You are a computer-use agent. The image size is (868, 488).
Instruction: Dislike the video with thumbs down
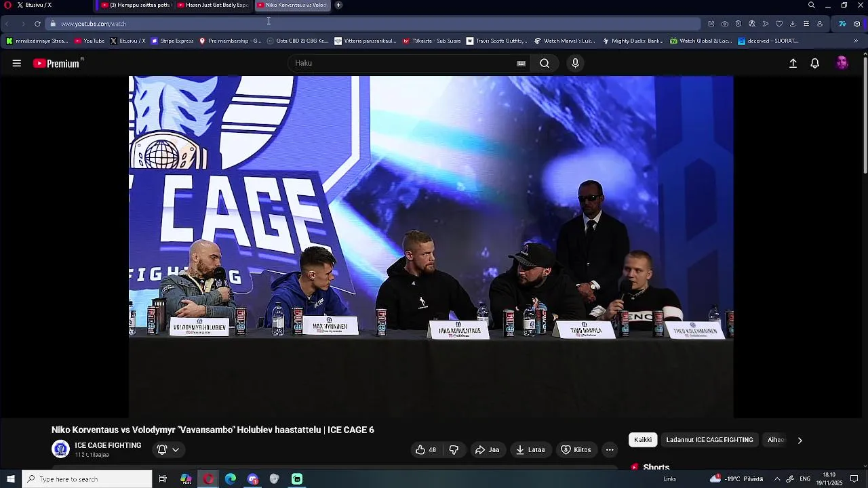pos(454,449)
